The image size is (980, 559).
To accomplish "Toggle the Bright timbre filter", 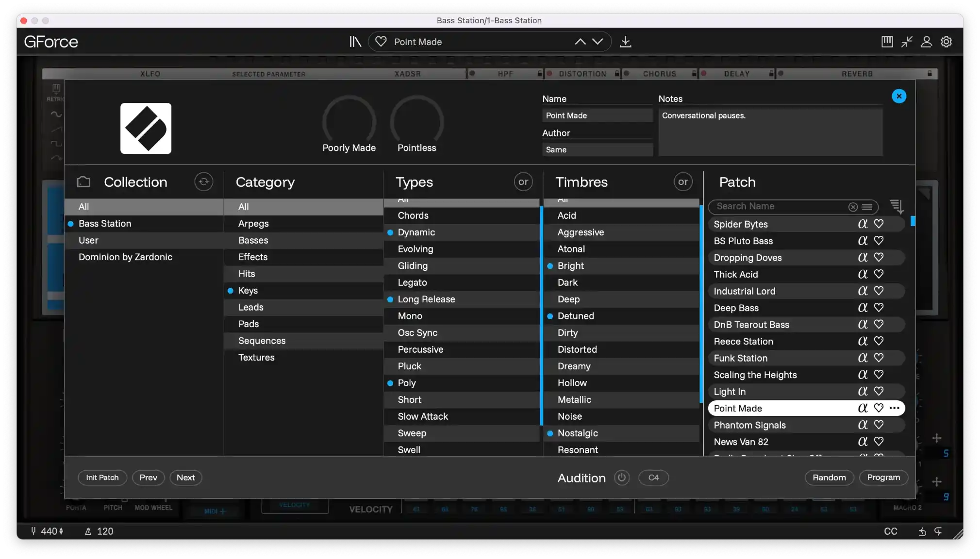I will coord(621,266).
